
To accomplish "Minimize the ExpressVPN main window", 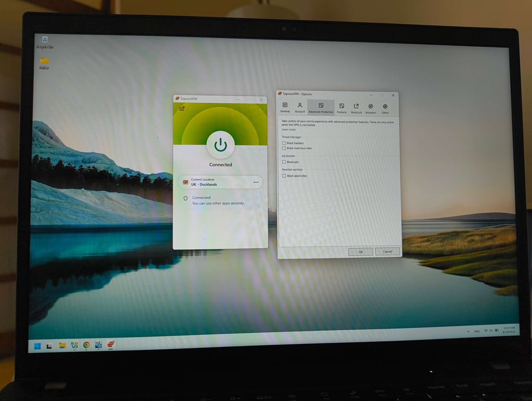I will (238, 99).
